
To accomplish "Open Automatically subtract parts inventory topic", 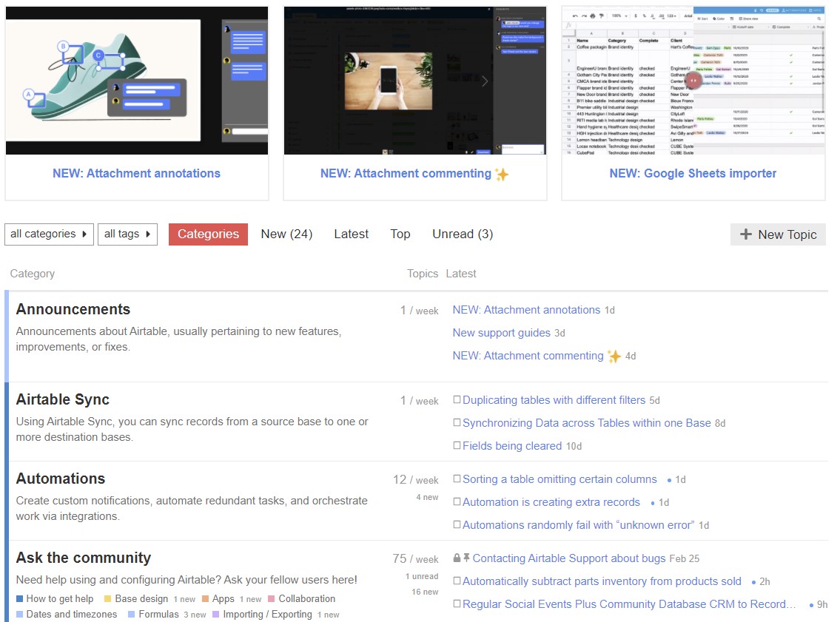I will click(x=602, y=581).
